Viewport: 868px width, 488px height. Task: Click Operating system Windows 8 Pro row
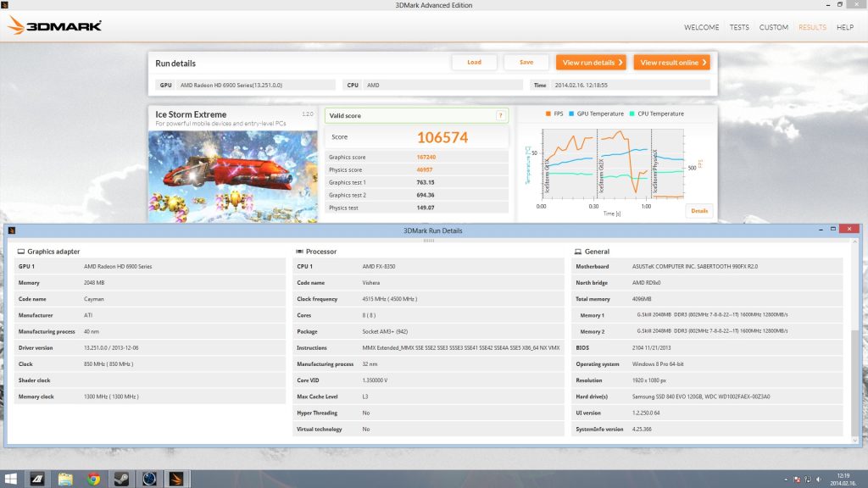[x=707, y=364]
